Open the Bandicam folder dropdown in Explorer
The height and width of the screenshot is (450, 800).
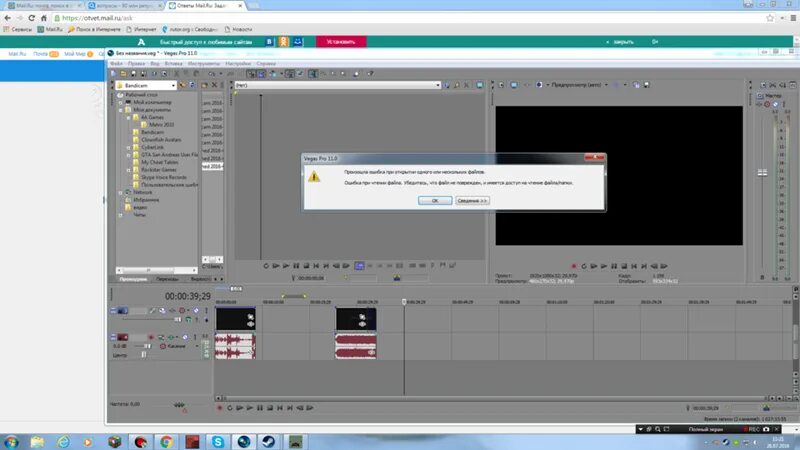(173, 85)
